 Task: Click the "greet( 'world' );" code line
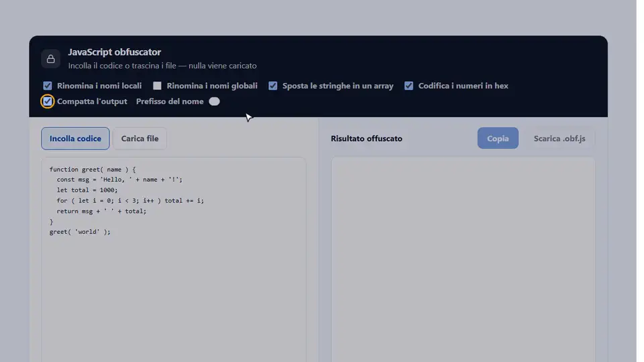(80, 232)
